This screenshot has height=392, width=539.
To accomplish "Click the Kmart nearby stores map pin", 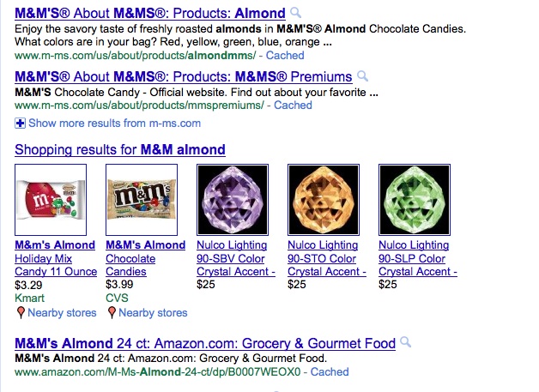I will pos(20,312).
